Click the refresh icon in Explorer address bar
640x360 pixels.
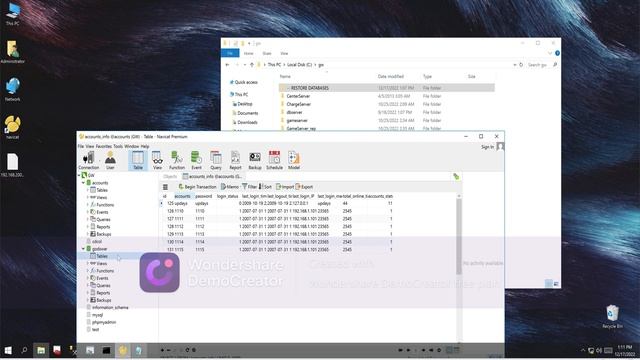point(521,64)
